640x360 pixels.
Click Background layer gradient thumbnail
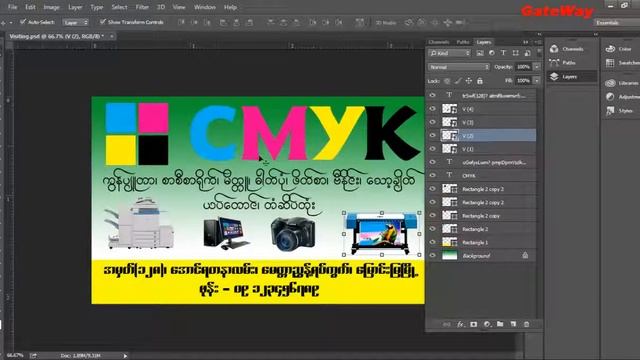[x=450, y=256]
